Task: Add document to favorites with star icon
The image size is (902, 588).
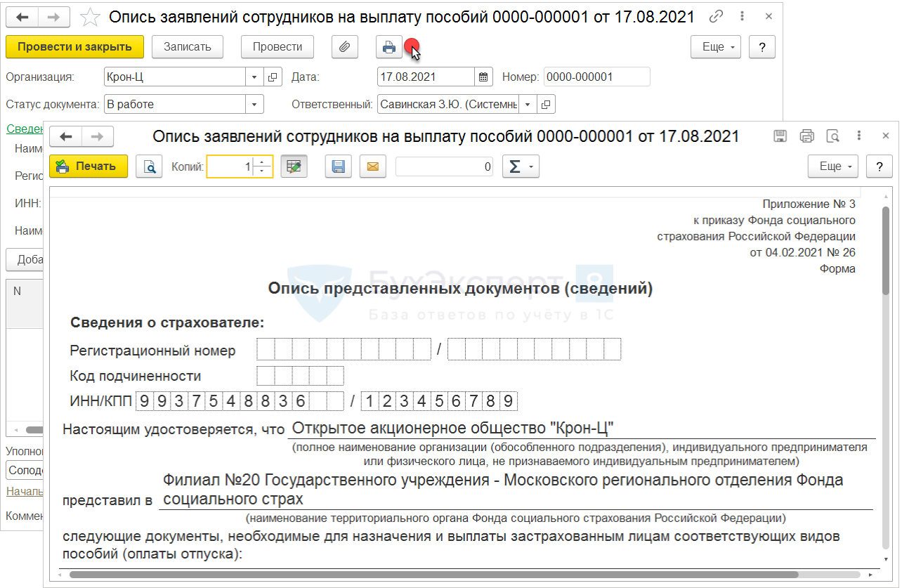Action: click(90, 17)
